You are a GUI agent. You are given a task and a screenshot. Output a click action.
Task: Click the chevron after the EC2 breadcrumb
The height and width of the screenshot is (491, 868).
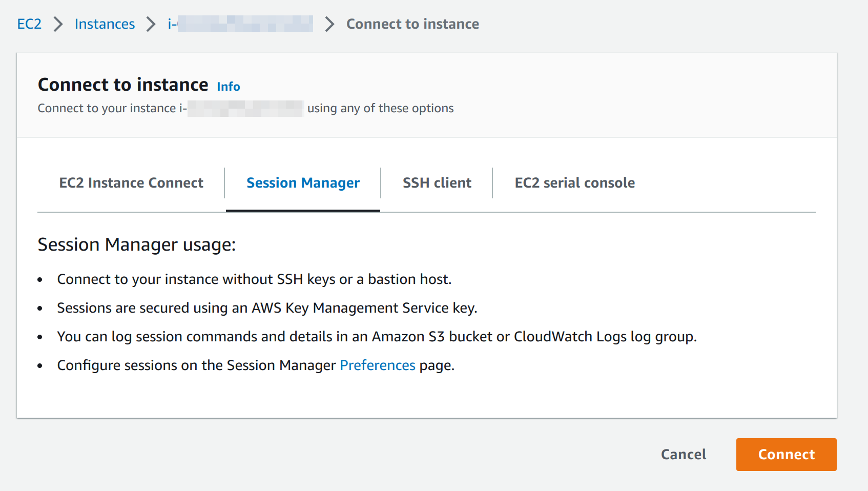pos(57,24)
